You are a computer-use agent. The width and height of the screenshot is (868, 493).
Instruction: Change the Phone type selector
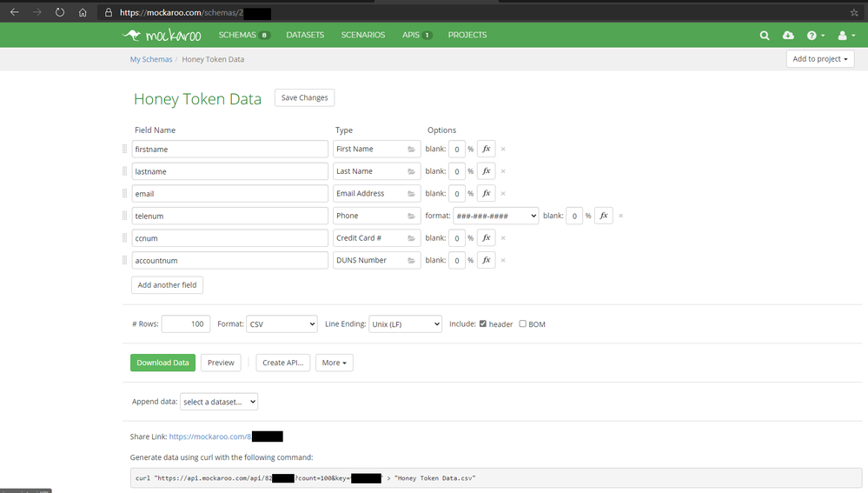point(376,216)
